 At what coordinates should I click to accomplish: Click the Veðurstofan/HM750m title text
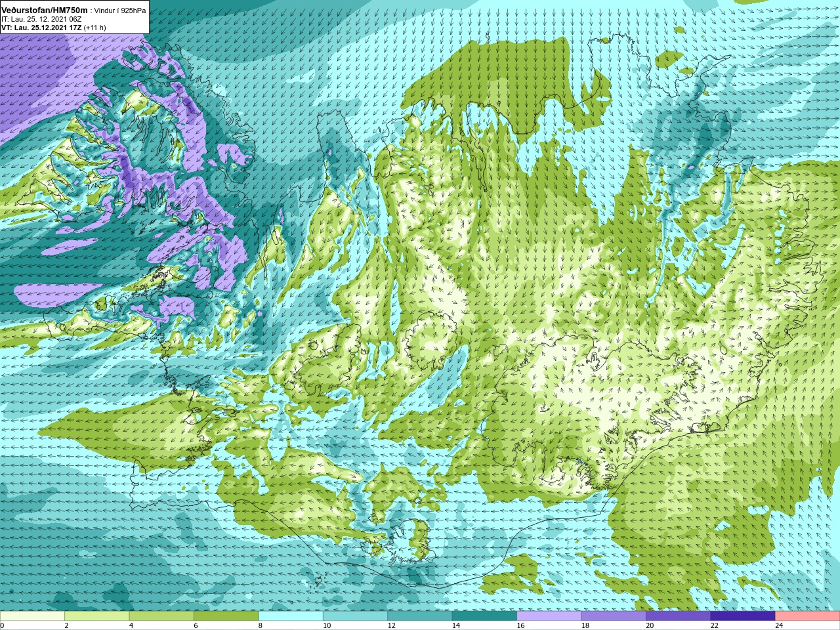[45, 10]
